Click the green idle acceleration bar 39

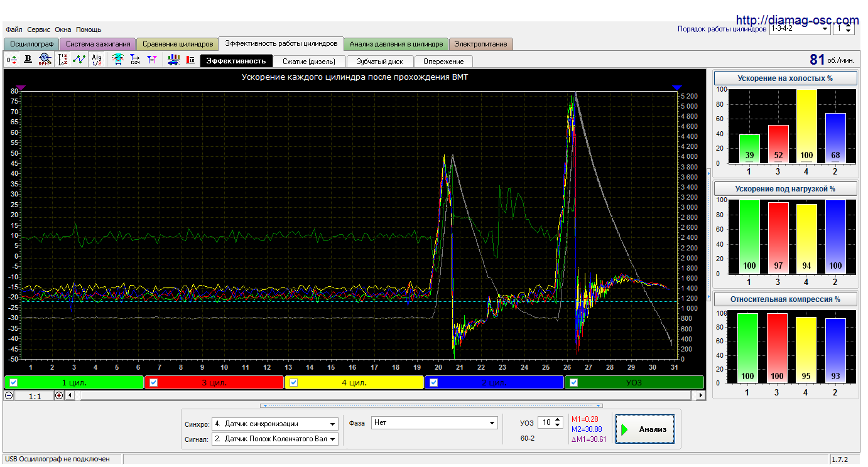click(749, 149)
